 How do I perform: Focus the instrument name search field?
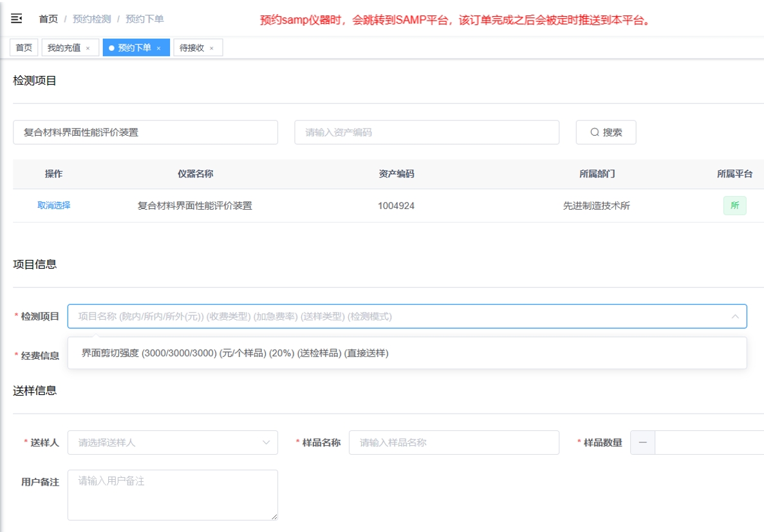pos(145,133)
